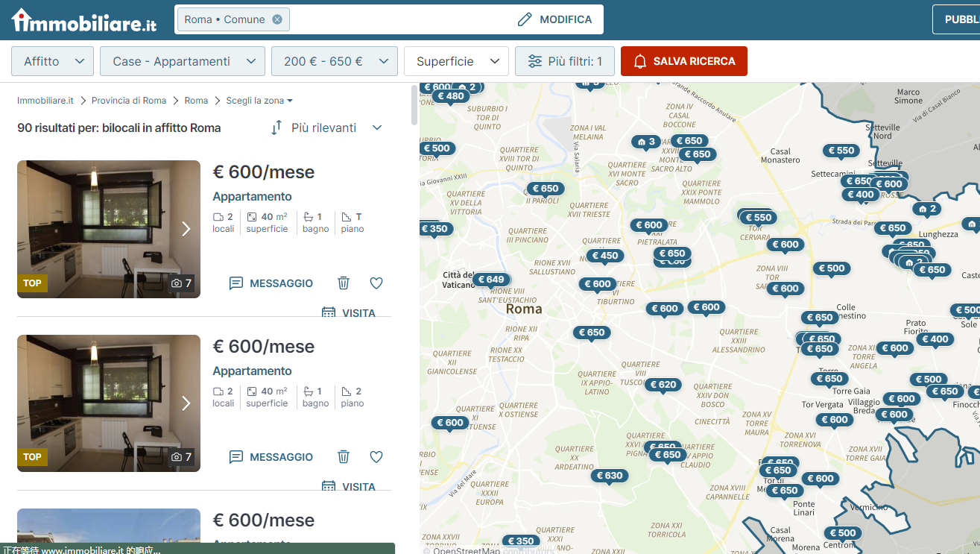
Task: Open the cluster marker showing 3 homes
Action: [x=646, y=142]
